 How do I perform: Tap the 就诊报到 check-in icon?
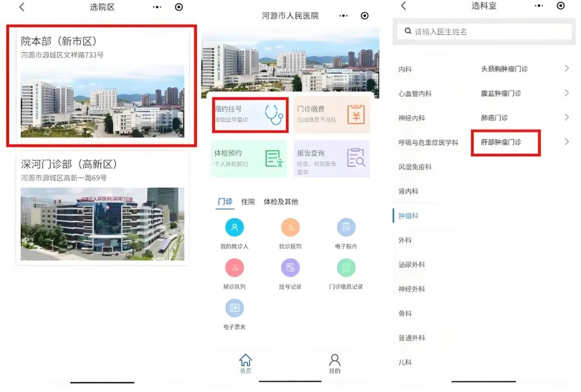coord(290,227)
